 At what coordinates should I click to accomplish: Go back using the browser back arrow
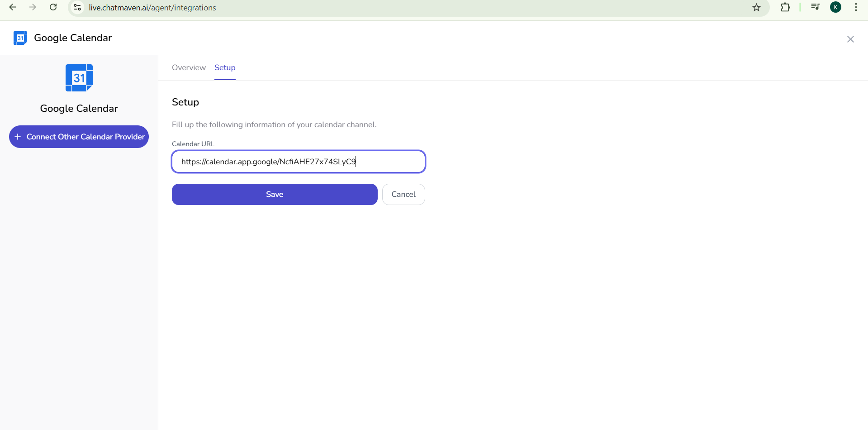pos(13,7)
